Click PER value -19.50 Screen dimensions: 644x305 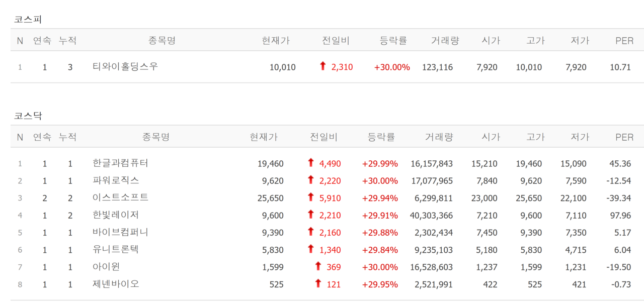point(618,267)
